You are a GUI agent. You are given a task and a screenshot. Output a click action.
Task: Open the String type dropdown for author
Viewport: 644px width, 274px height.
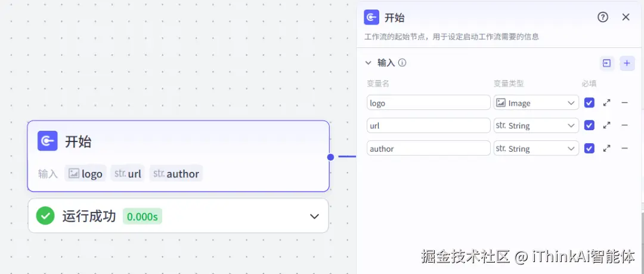tap(536, 149)
